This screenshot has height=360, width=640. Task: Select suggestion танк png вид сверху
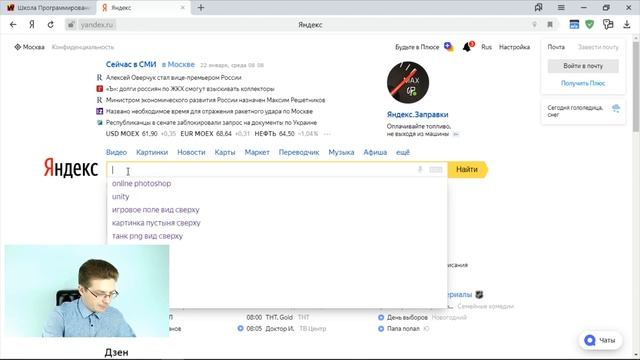click(x=147, y=236)
